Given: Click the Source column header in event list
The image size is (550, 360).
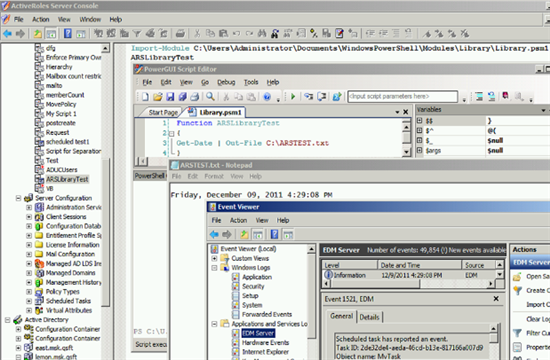Looking at the screenshot, I should (479, 265).
